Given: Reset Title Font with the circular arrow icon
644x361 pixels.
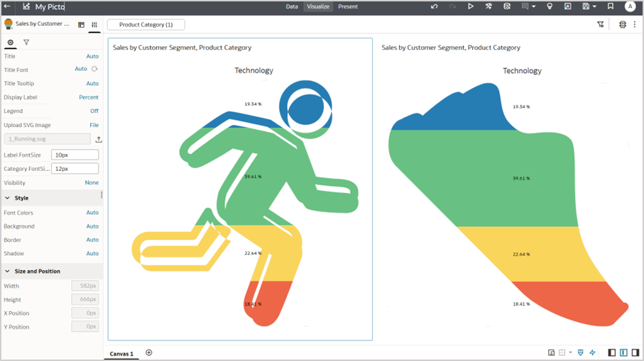Looking at the screenshot, I should 94,69.
